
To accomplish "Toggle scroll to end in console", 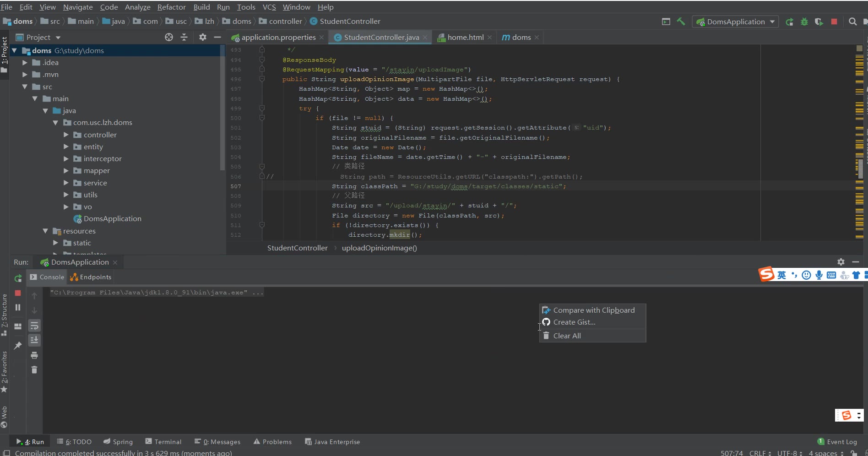I will (34, 340).
